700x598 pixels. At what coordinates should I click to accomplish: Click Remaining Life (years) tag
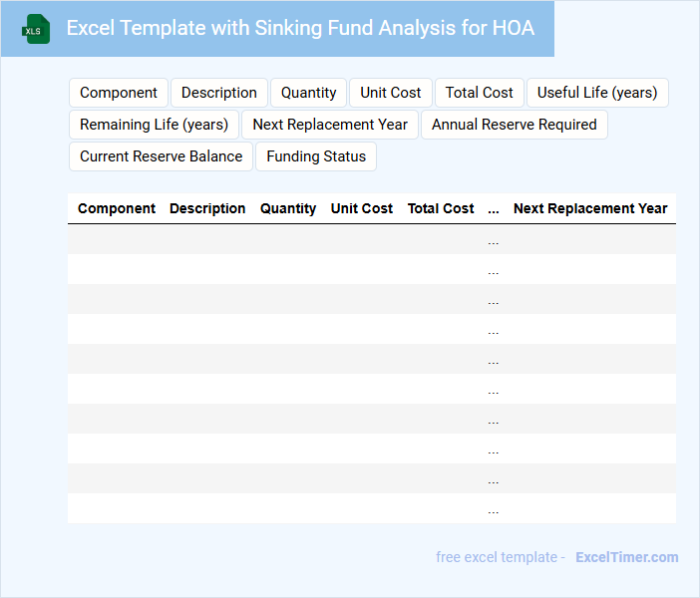pos(155,125)
